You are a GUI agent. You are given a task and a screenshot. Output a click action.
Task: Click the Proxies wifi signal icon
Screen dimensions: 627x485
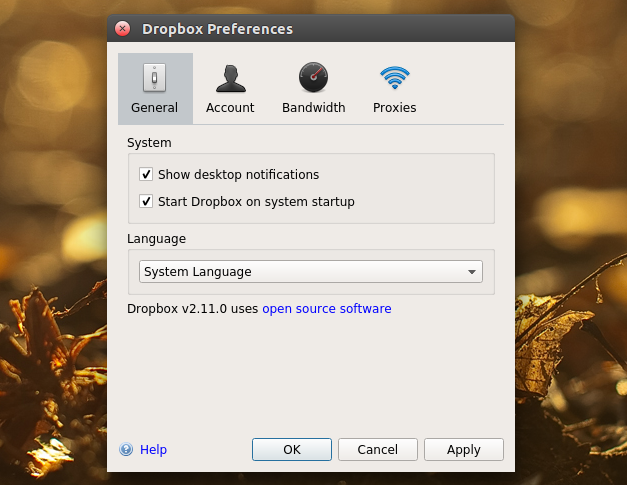click(395, 78)
